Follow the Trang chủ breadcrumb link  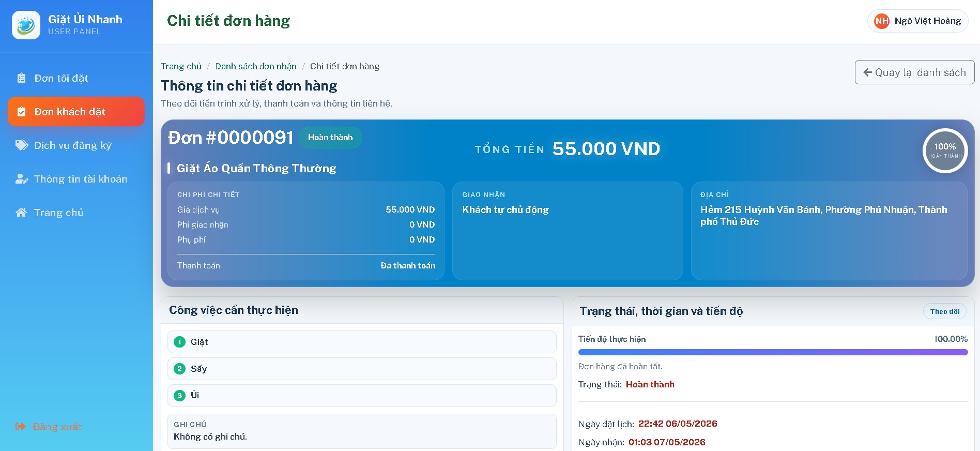(181, 66)
